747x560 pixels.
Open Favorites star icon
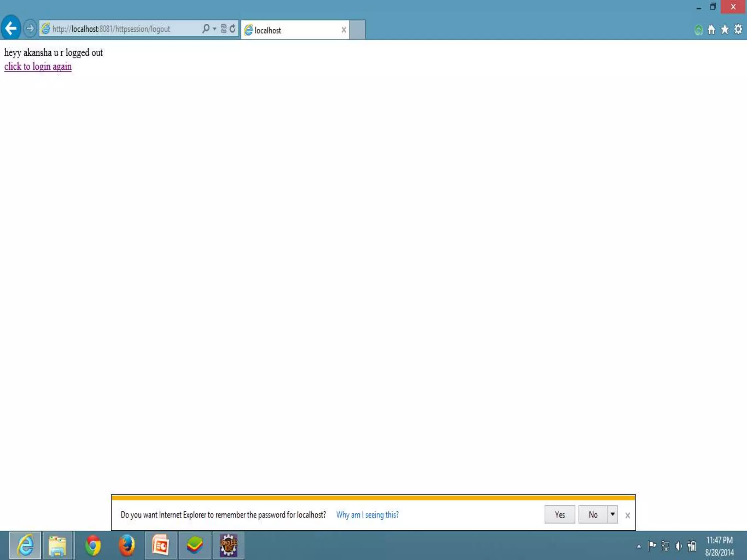click(x=725, y=30)
